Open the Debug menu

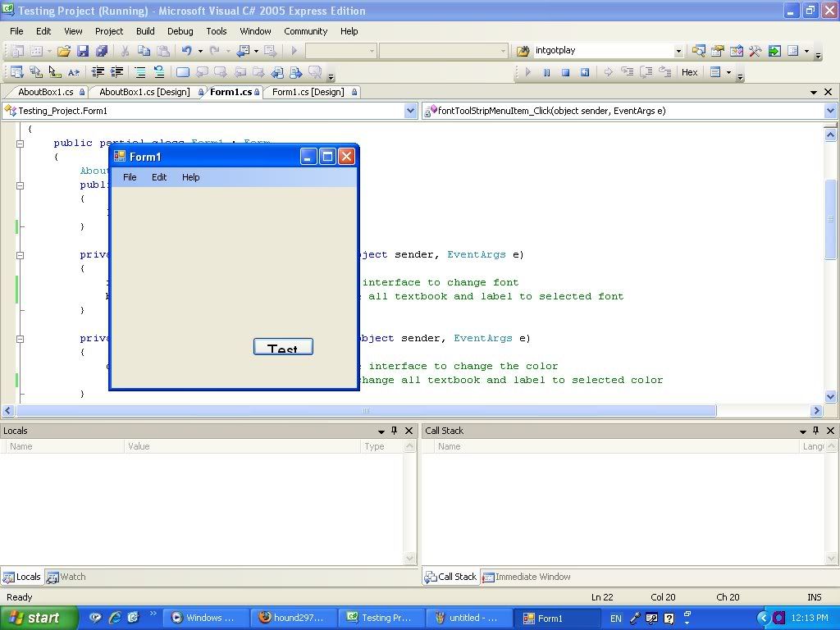(180, 31)
